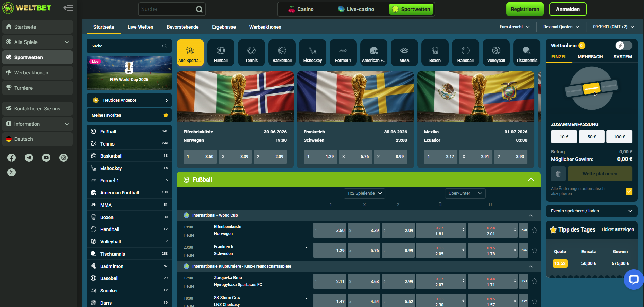Favorite the Frankreich vs Schweden match star

535,250
